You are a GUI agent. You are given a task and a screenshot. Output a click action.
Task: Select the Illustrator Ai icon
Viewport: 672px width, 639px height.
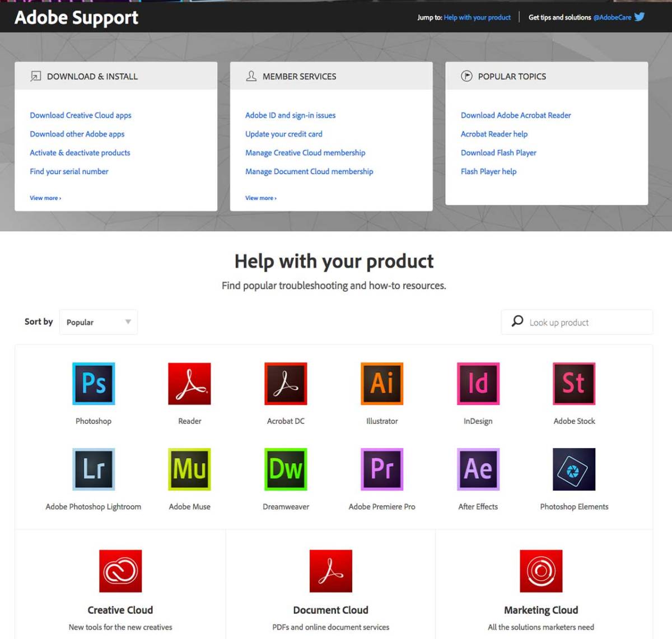click(382, 384)
